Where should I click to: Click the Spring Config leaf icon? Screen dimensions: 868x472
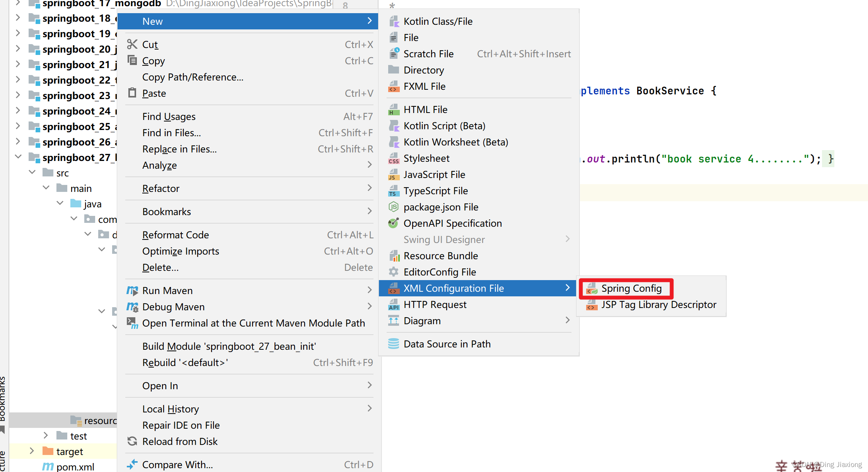pyautogui.click(x=592, y=289)
